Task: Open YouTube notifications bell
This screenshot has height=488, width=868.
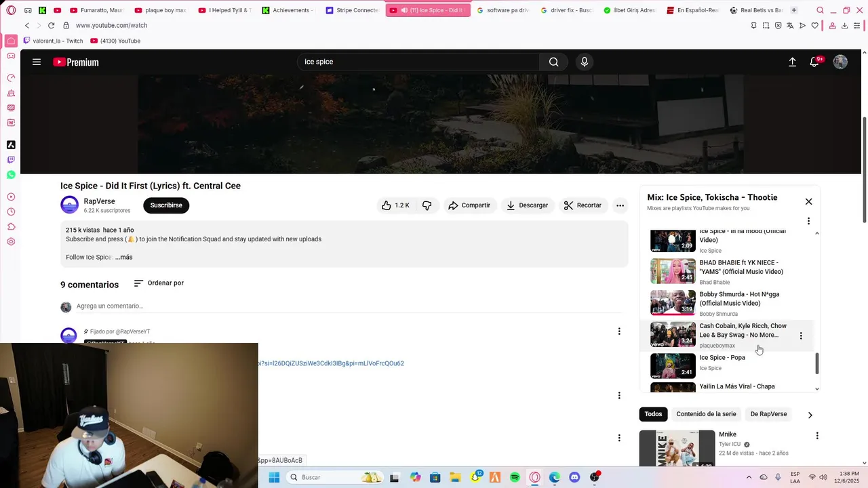Action: (x=814, y=62)
